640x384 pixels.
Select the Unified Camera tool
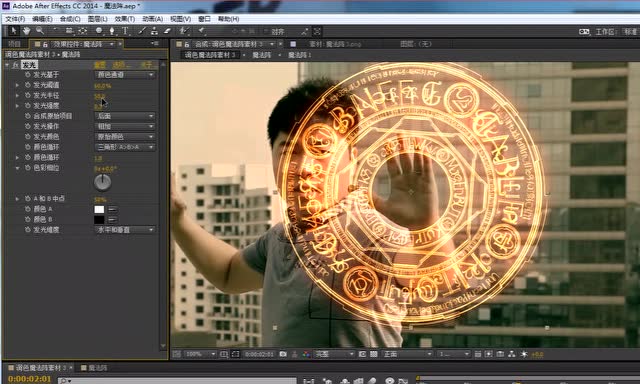[69, 31]
